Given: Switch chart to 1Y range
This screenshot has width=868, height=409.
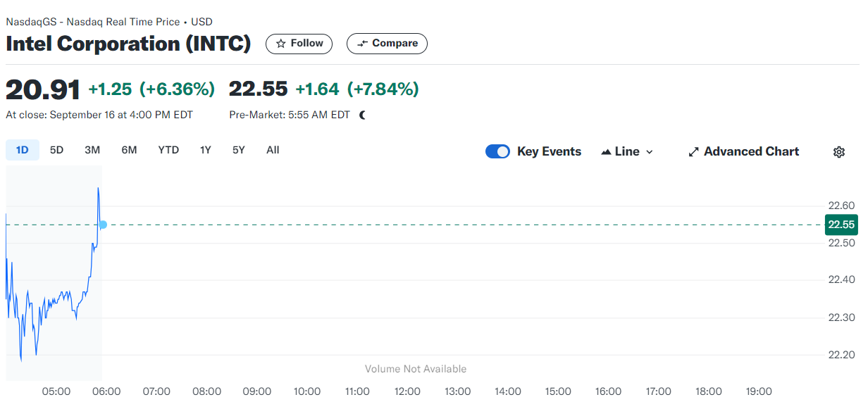Looking at the screenshot, I should click(x=205, y=150).
